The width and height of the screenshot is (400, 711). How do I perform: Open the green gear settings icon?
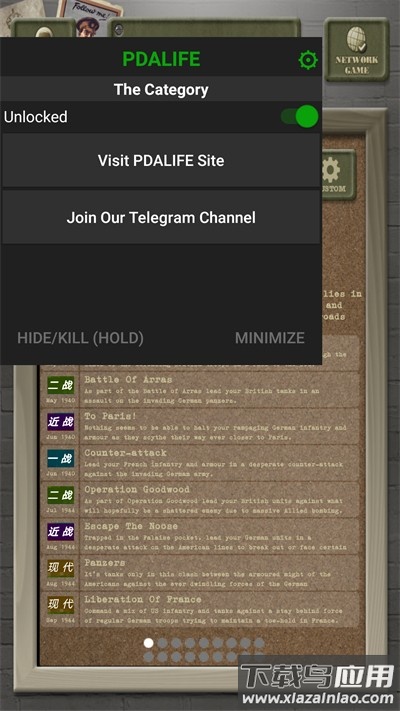[308, 60]
